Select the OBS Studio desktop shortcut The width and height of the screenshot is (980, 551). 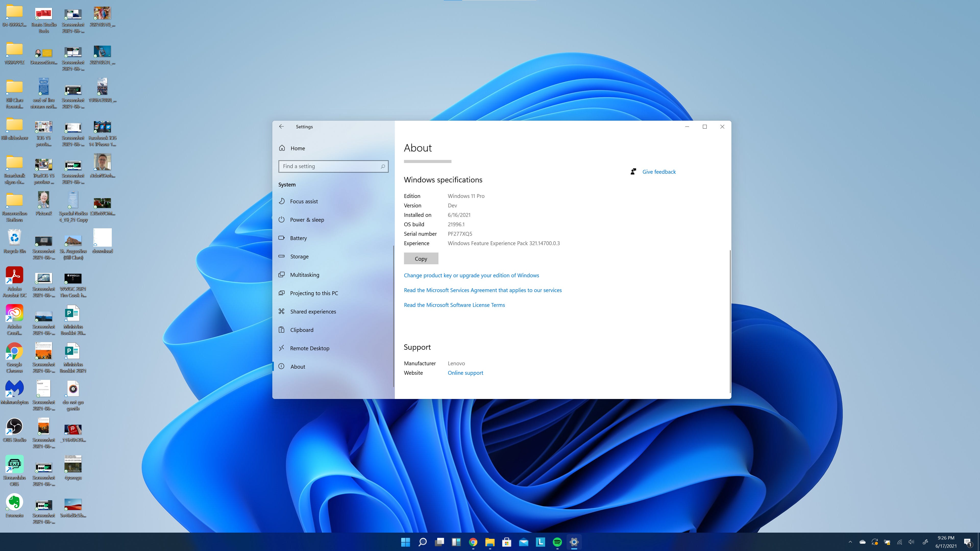pyautogui.click(x=15, y=430)
